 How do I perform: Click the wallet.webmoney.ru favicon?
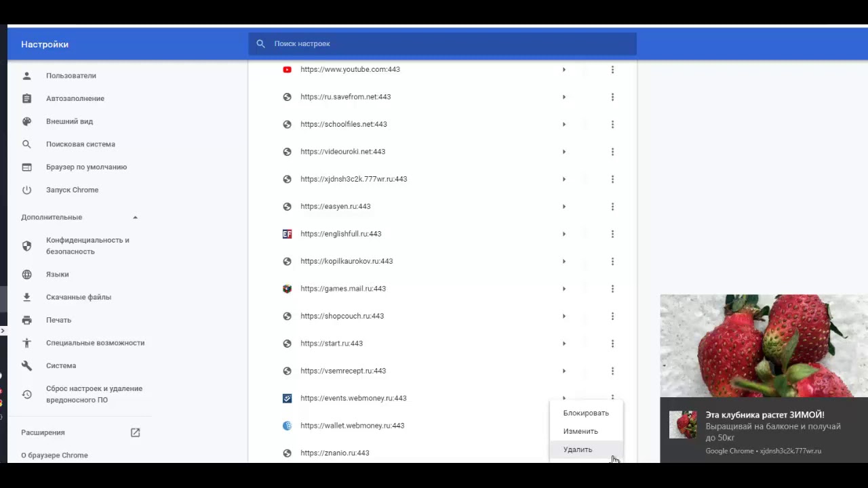point(287,426)
